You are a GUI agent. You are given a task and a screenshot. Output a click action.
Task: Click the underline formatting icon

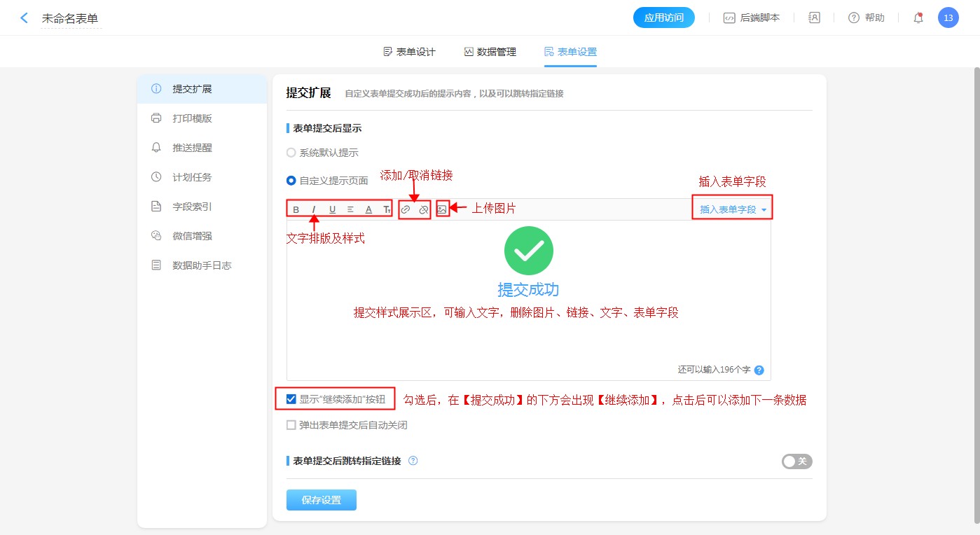(332, 209)
